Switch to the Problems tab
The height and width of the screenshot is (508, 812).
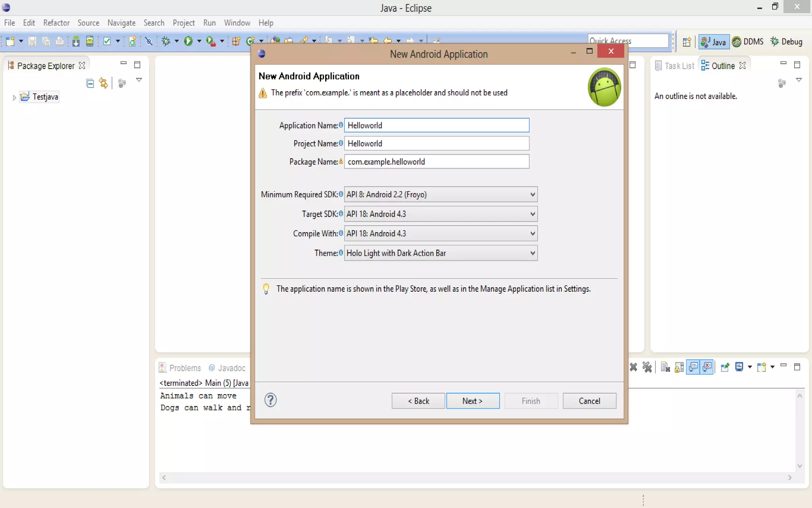180,368
